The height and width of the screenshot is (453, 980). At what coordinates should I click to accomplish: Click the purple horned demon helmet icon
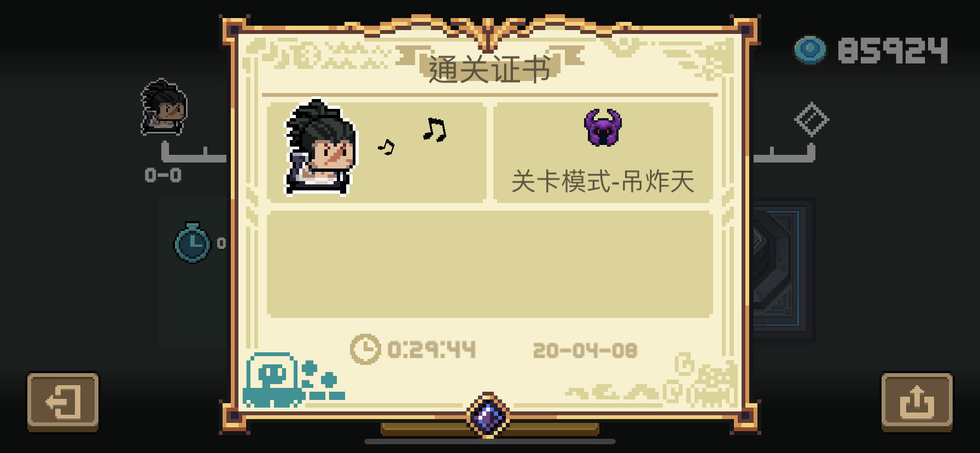point(603,127)
